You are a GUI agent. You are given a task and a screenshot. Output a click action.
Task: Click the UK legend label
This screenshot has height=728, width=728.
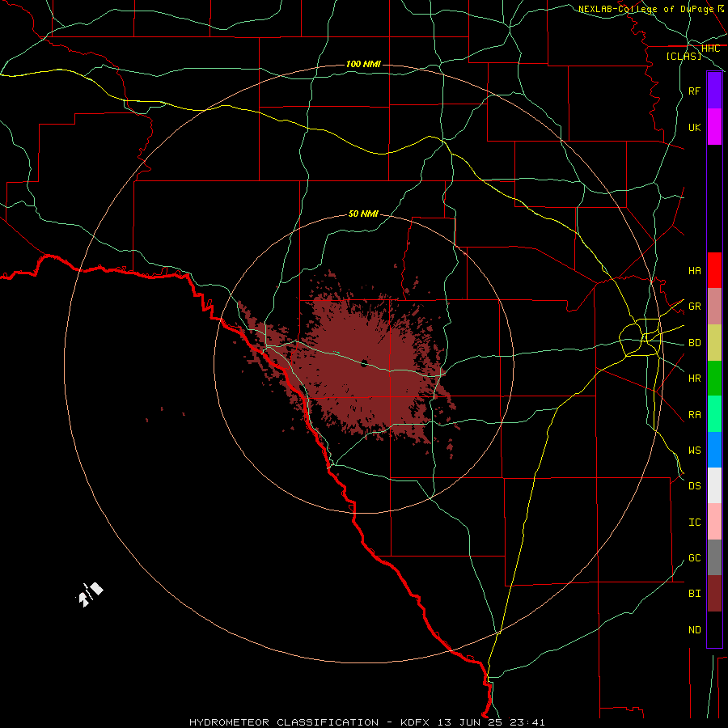click(694, 127)
